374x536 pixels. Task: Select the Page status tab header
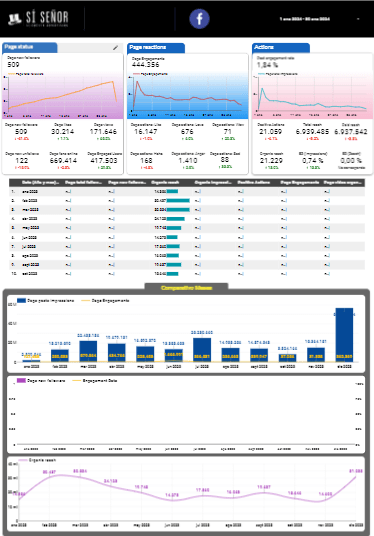point(30,47)
